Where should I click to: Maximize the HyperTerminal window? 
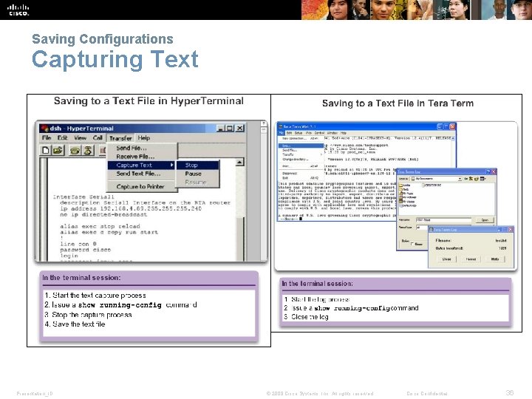pos(230,129)
